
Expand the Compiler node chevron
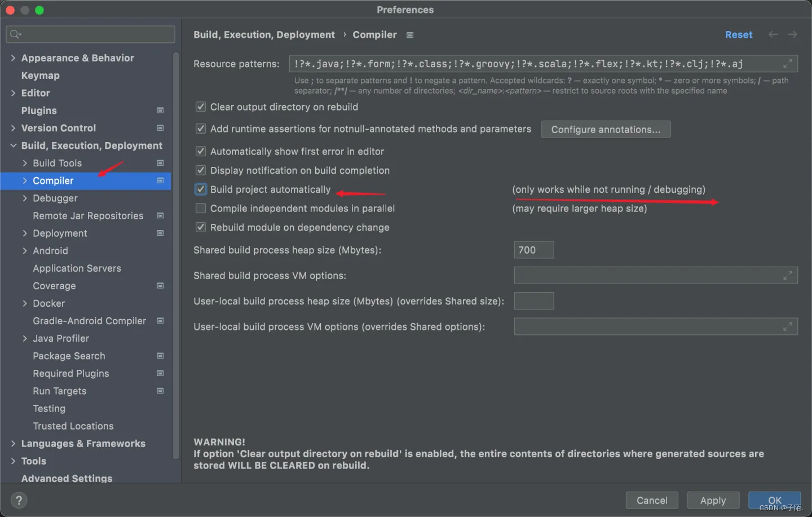pos(25,180)
